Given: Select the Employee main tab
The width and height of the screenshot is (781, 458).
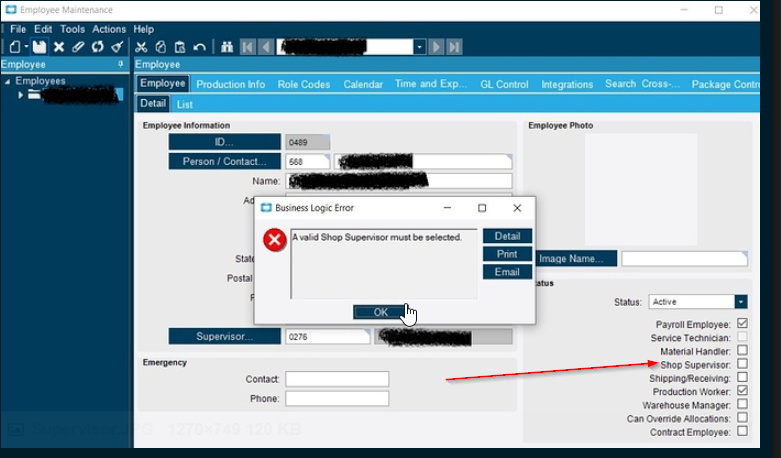Looking at the screenshot, I should click(162, 83).
